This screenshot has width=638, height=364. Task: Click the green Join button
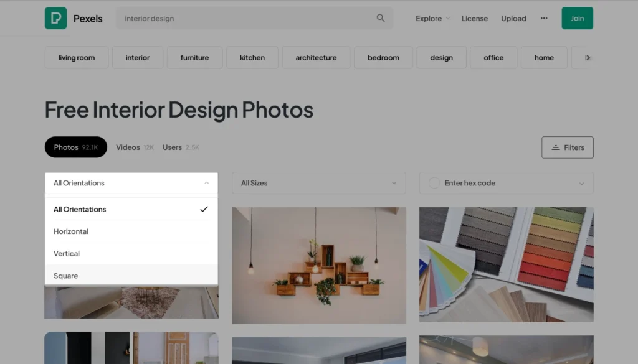[577, 18]
